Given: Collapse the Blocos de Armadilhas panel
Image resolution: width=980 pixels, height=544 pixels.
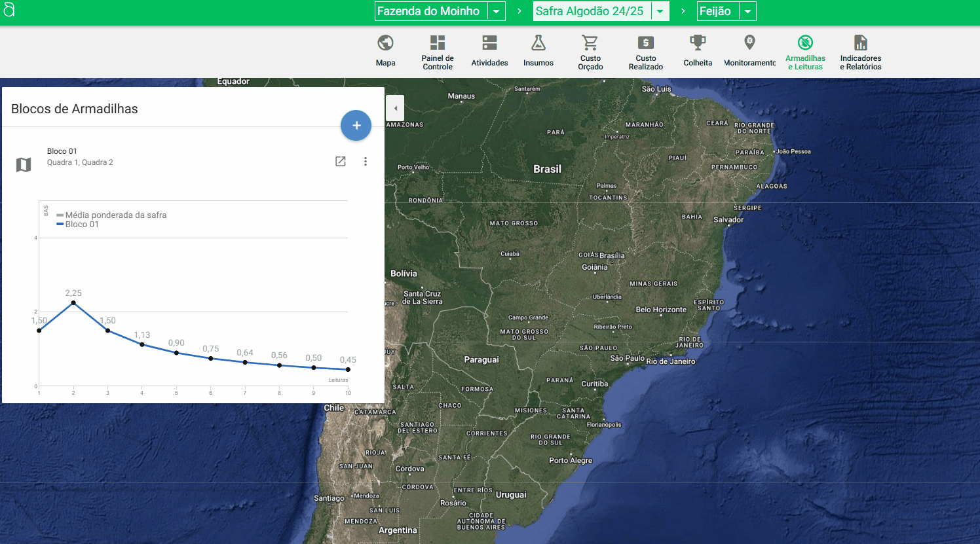Looking at the screenshot, I should [x=395, y=108].
